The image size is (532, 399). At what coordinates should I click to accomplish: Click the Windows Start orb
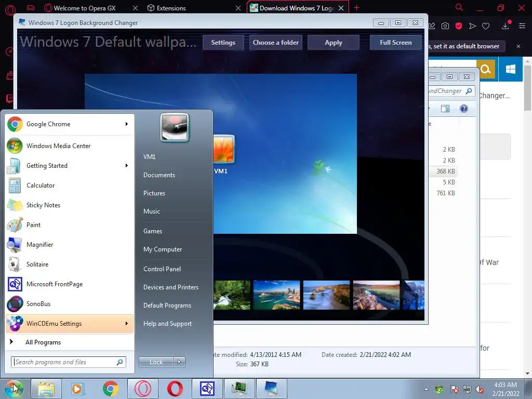coord(14,389)
